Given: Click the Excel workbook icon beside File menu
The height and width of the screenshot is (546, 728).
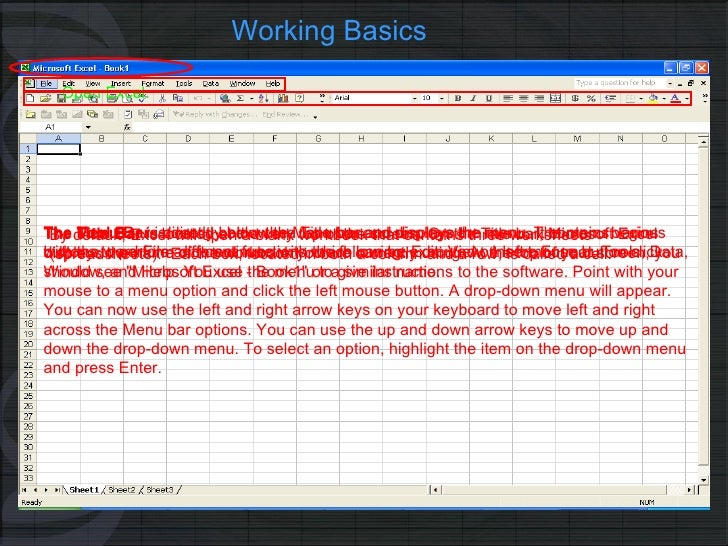Looking at the screenshot, I should click(30, 84).
